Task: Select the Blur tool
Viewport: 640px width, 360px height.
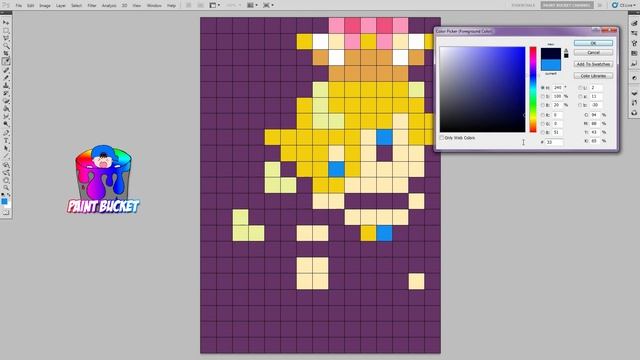Action: pyautogui.click(x=6, y=116)
